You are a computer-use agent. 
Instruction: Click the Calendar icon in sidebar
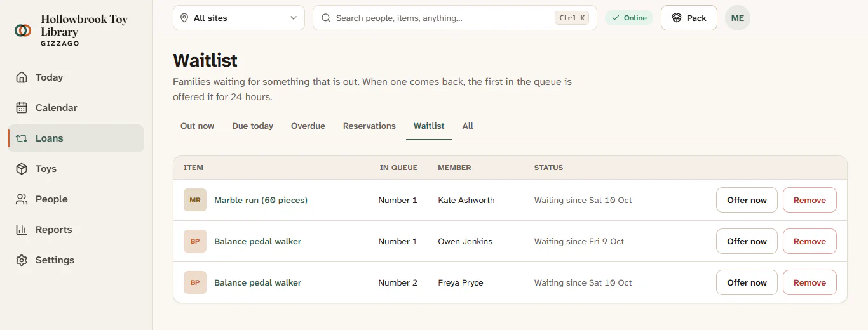coord(22,108)
